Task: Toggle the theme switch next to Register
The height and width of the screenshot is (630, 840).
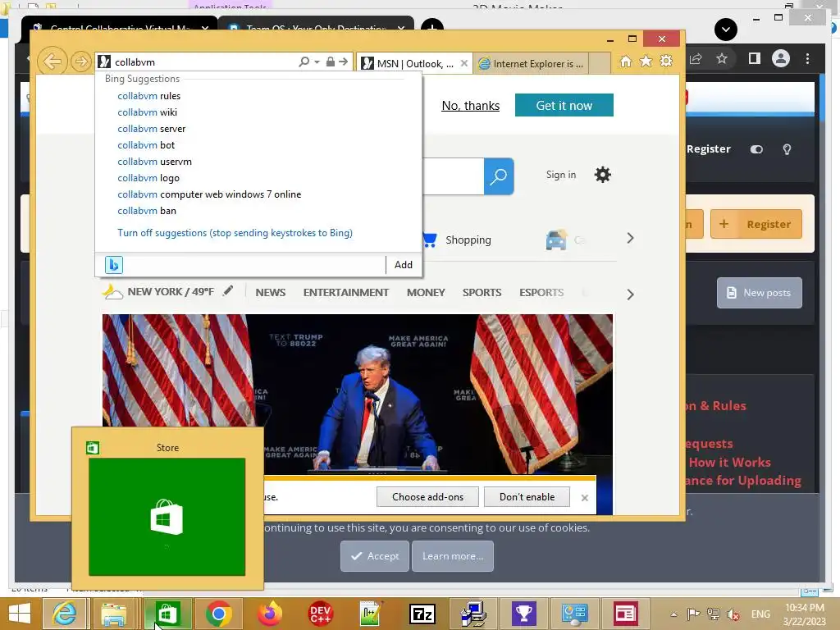Action: tap(756, 149)
